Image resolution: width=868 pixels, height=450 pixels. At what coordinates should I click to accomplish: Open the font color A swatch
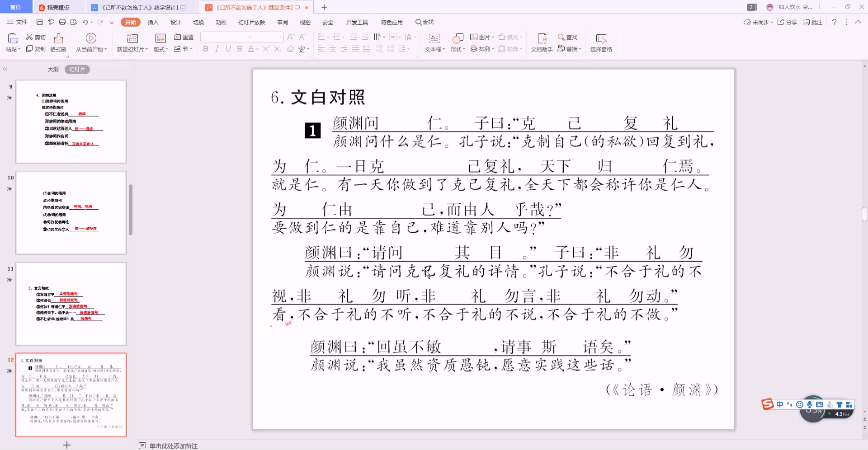(250, 49)
